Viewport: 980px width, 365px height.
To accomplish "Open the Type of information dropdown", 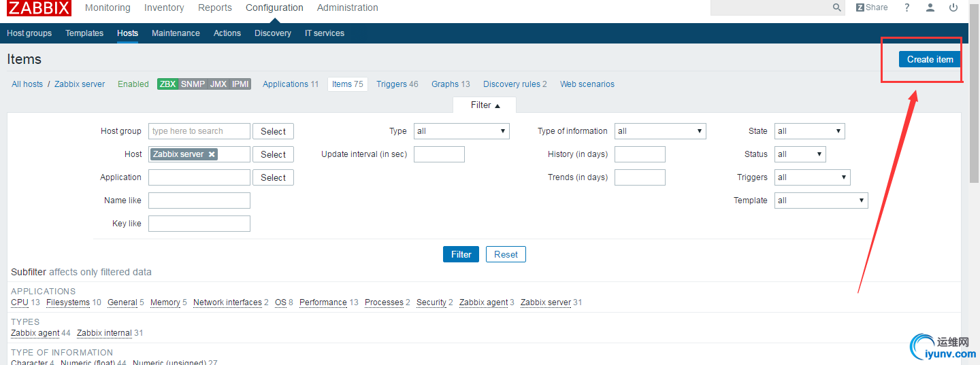I will [660, 131].
